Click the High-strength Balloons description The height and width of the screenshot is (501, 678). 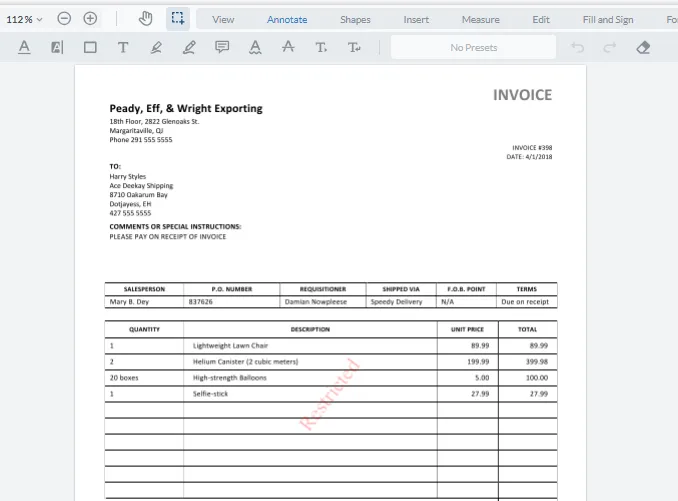230,377
